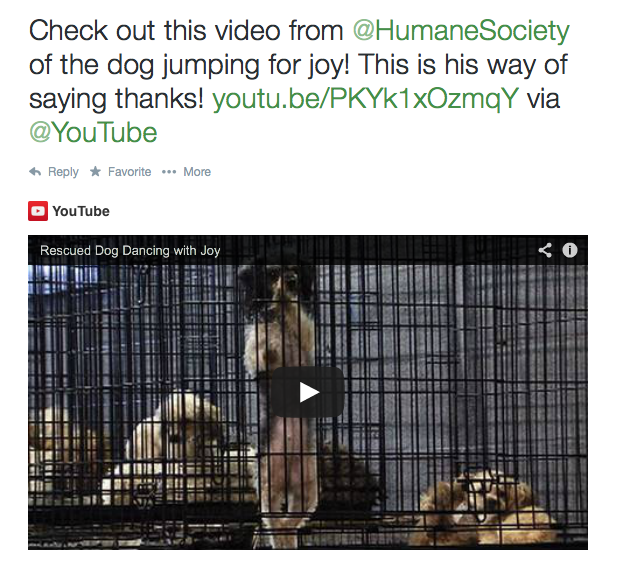Viewport: 623px width, 563px height.
Task: Click the Favorite star icon
Action: (x=95, y=171)
